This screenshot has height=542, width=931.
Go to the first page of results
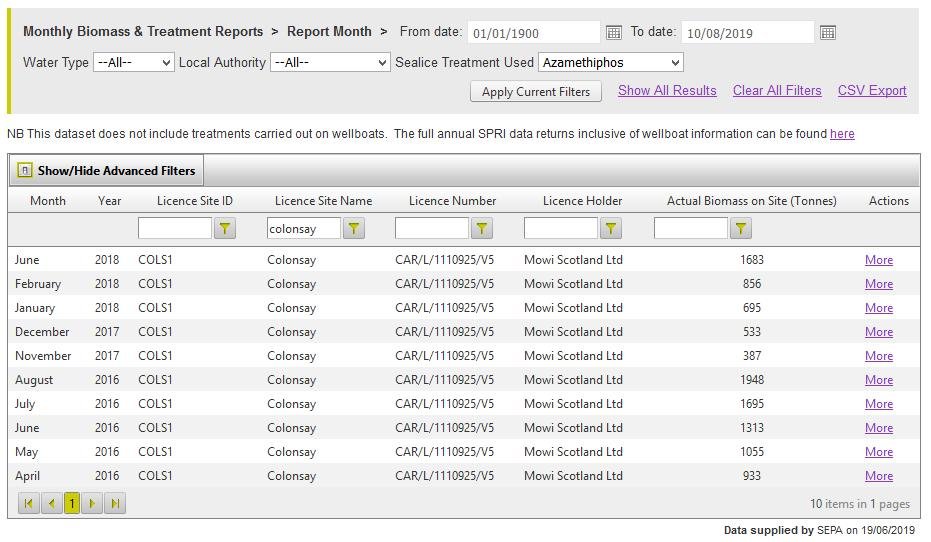click(29, 504)
